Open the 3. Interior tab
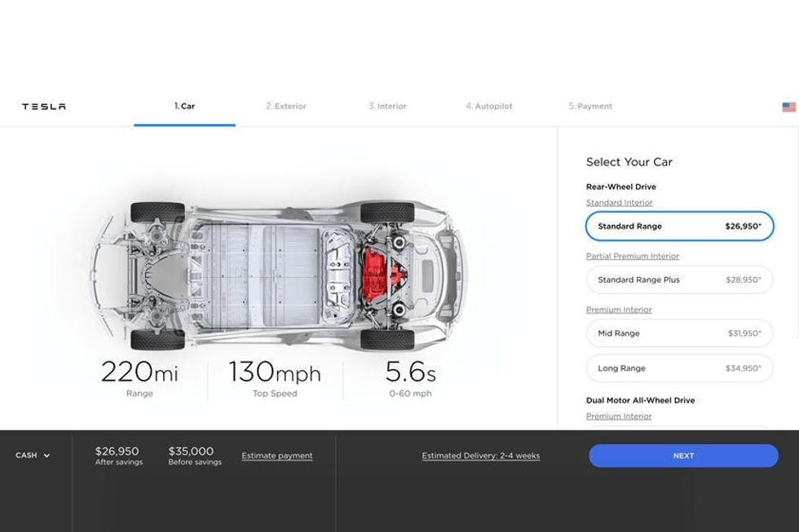The image size is (799, 532). click(x=387, y=106)
